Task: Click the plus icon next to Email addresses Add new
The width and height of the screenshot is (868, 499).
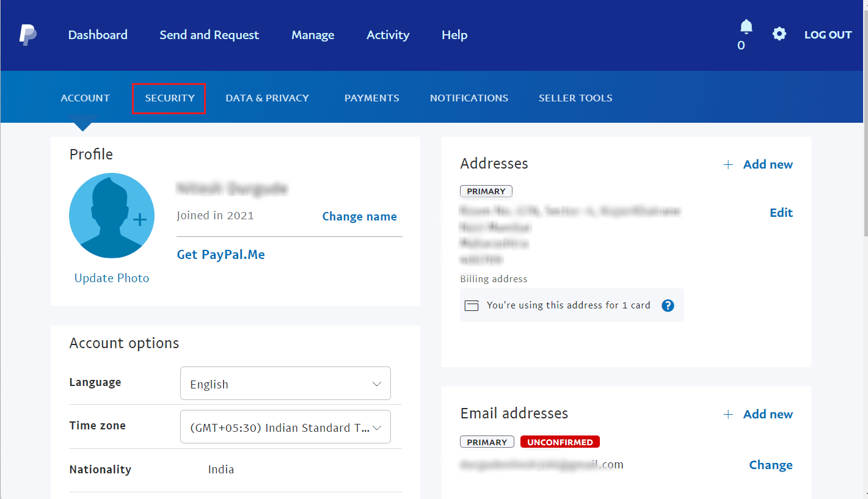Action: (728, 414)
